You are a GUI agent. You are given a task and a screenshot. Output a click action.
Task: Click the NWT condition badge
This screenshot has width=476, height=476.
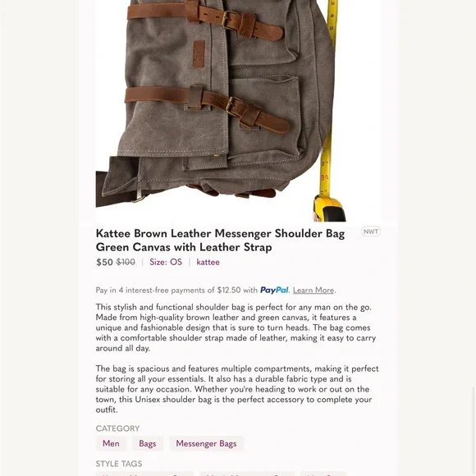(371, 231)
